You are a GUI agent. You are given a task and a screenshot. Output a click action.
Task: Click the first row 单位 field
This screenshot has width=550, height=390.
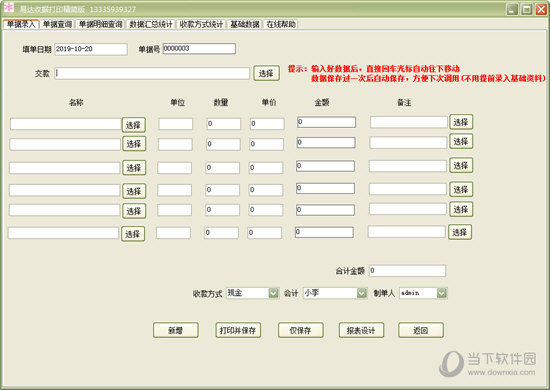175,124
